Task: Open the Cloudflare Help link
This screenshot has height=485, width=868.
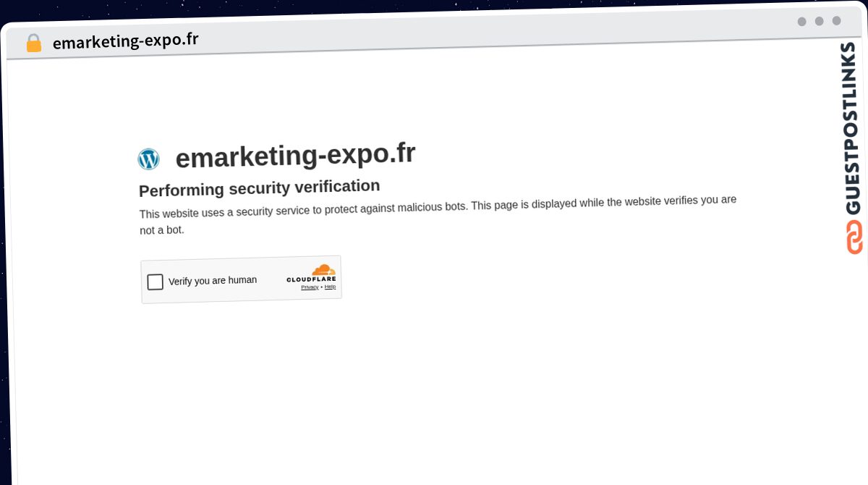Action: coord(330,287)
